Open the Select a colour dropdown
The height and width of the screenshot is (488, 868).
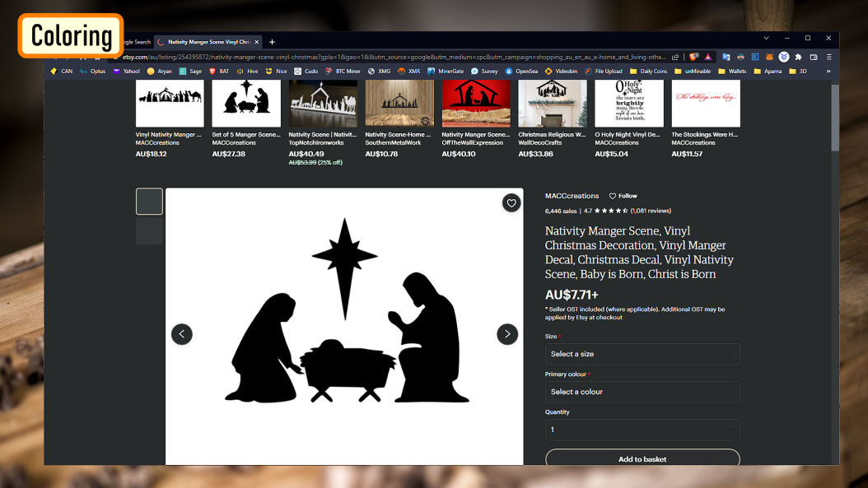pyautogui.click(x=642, y=392)
